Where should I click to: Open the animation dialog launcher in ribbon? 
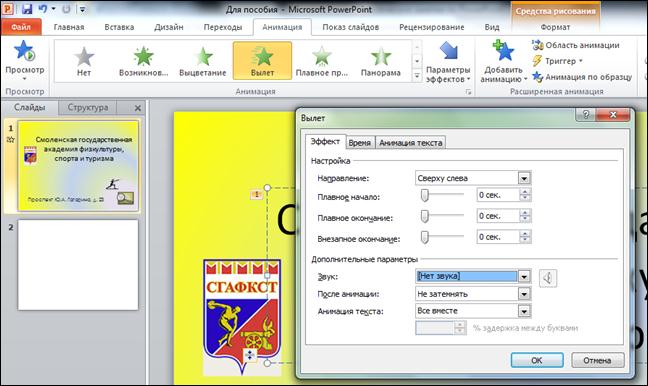468,92
